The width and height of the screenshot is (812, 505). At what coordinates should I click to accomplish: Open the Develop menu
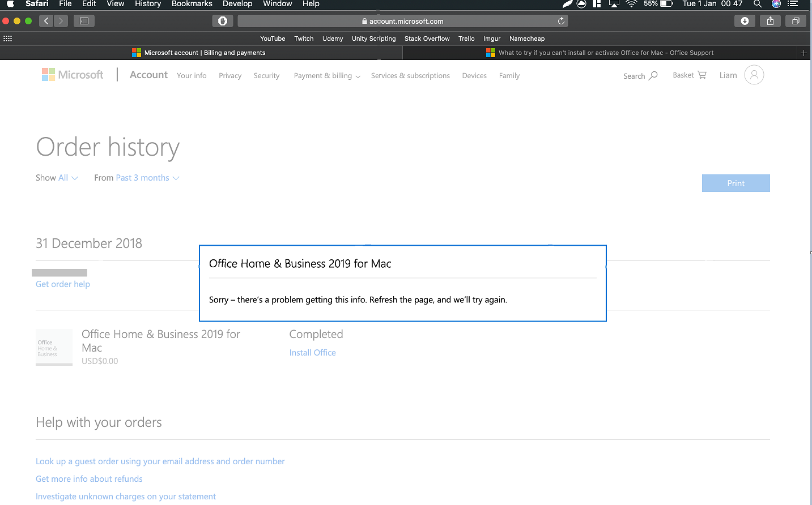(237, 4)
